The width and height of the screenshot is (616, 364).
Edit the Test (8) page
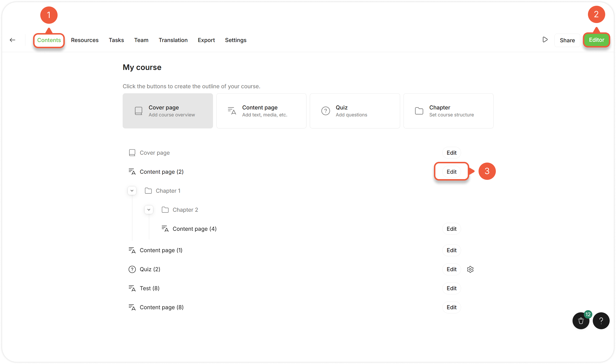tap(451, 288)
